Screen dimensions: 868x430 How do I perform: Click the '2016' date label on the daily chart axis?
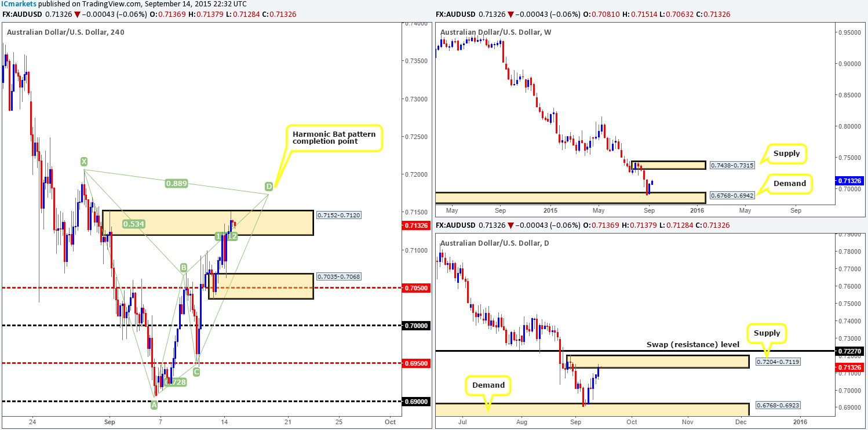click(800, 421)
